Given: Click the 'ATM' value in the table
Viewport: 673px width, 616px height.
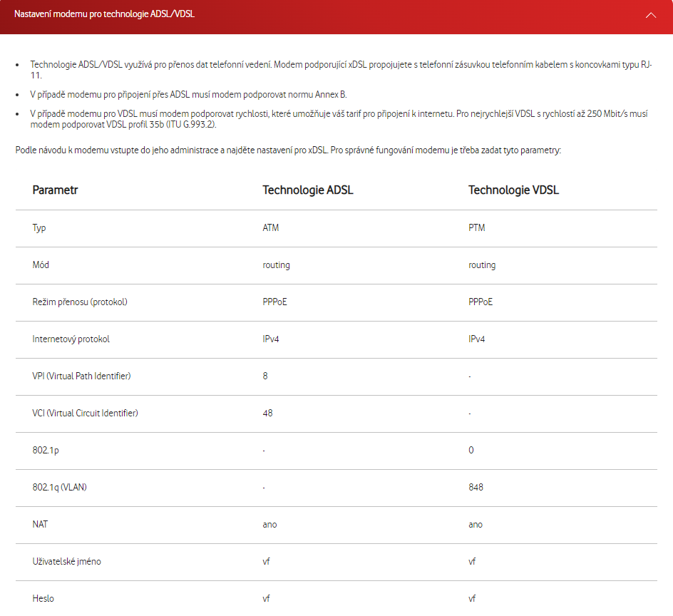Looking at the screenshot, I should (271, 228).
